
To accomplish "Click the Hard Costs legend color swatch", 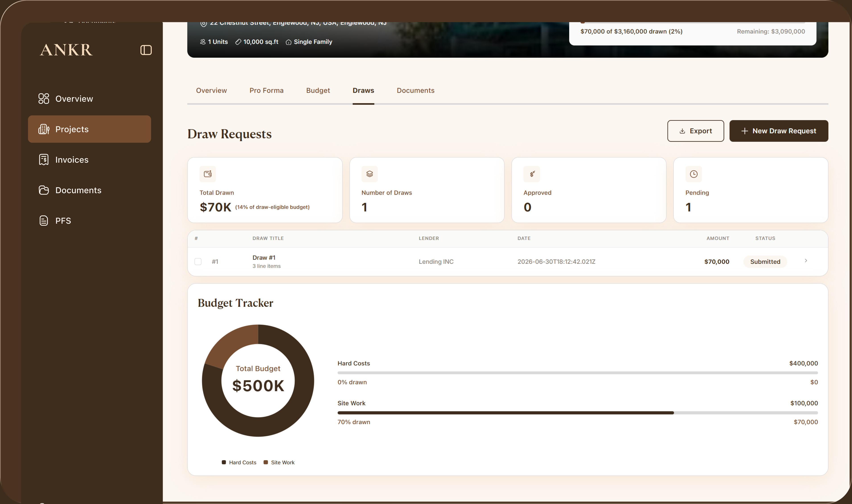I will click(224, 463).
